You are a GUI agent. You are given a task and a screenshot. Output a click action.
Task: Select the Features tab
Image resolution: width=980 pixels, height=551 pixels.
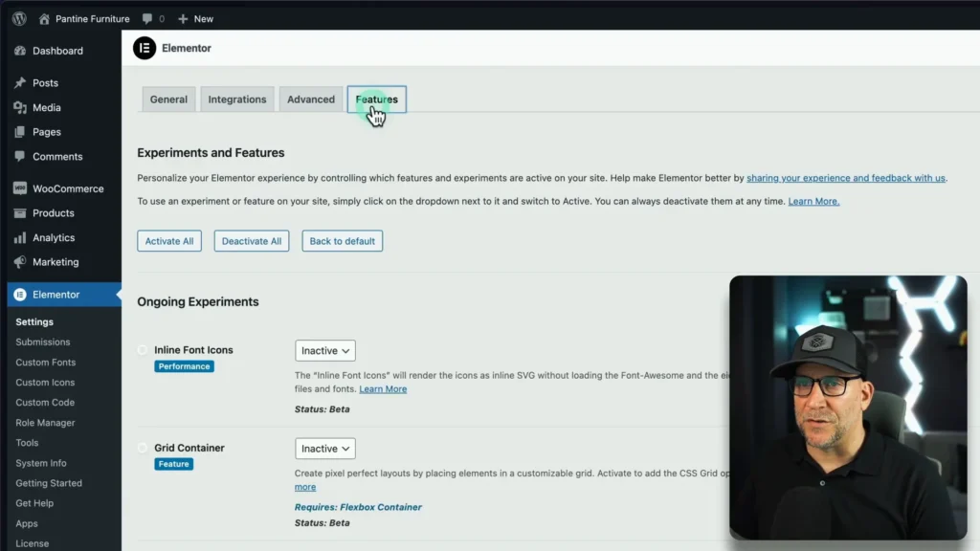tap(377, 99)
